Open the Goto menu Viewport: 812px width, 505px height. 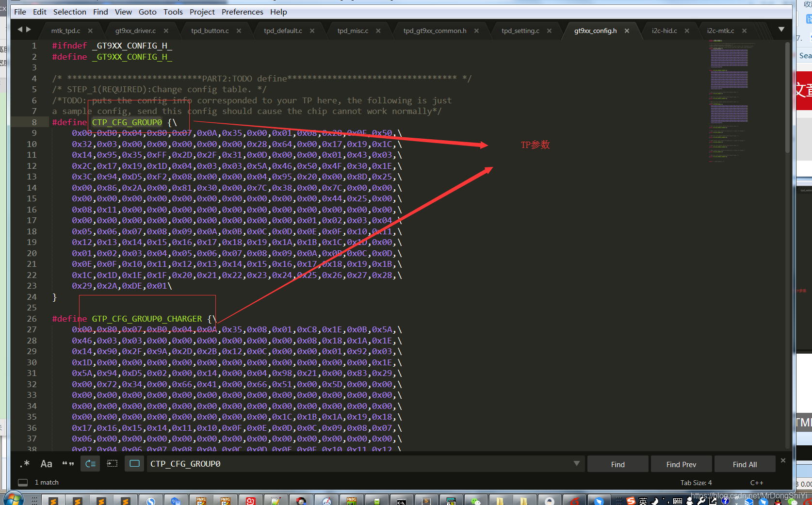pyautogui.click(x=147, y=12)
